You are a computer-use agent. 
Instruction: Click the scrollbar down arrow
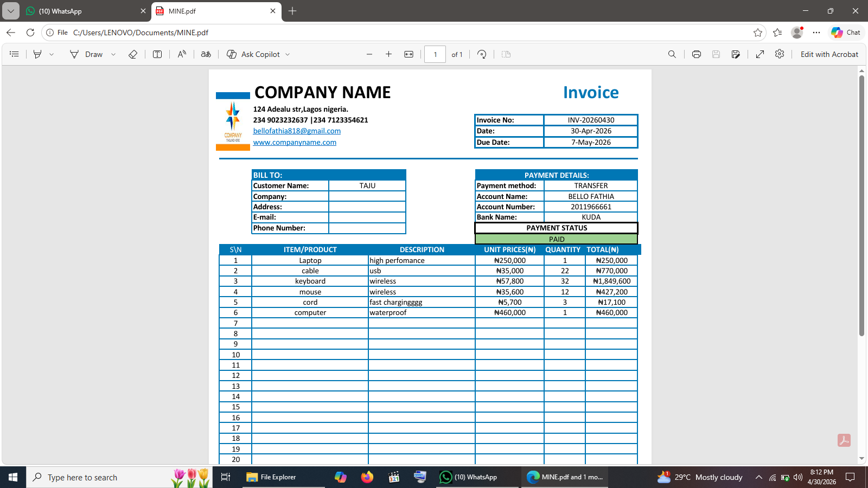coord(861,459)
